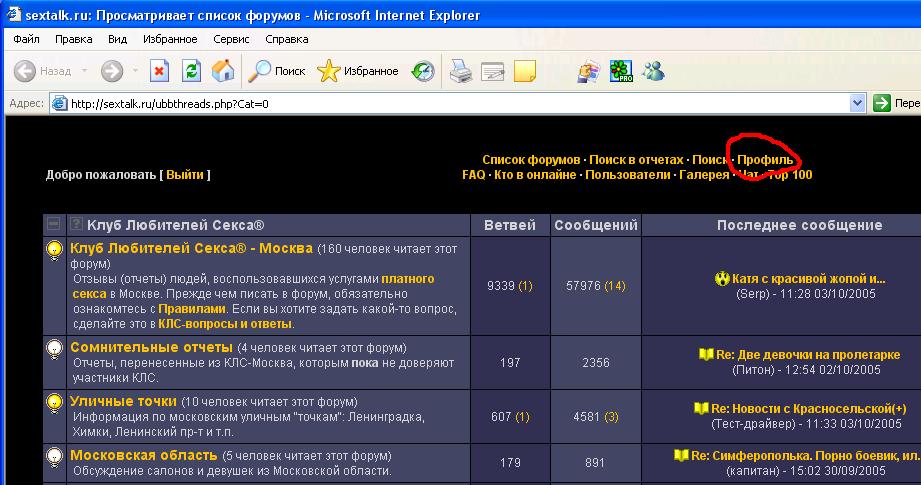Open the Файл menu
The width and height of the screenshot is (921, 485).
(x=27, y=39)
